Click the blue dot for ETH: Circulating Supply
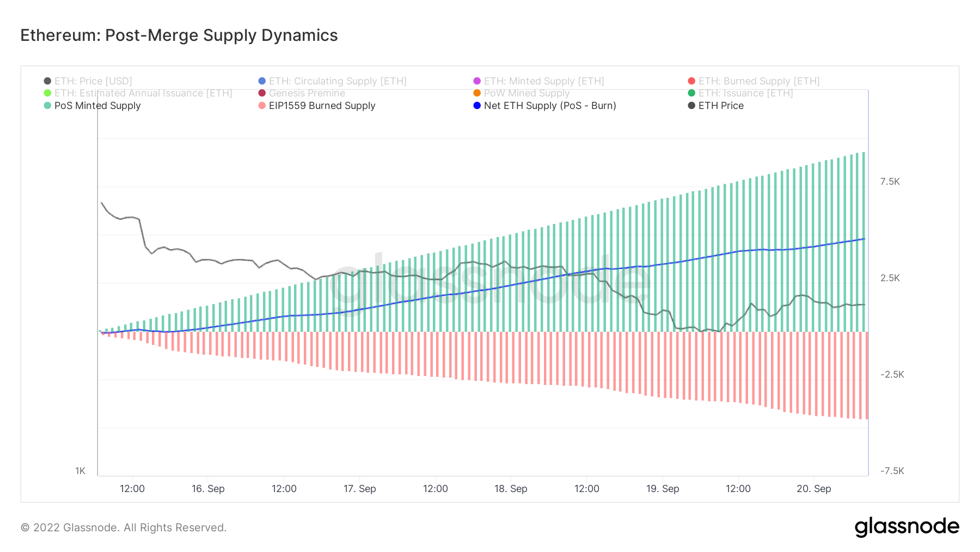The height and width of the screenshot is (552, 980). [x=262, y=80]
